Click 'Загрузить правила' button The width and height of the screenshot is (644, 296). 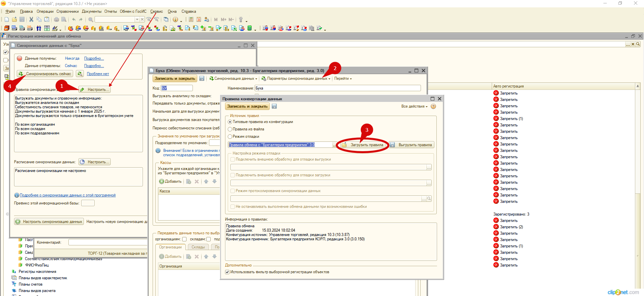tap(363, 145)
